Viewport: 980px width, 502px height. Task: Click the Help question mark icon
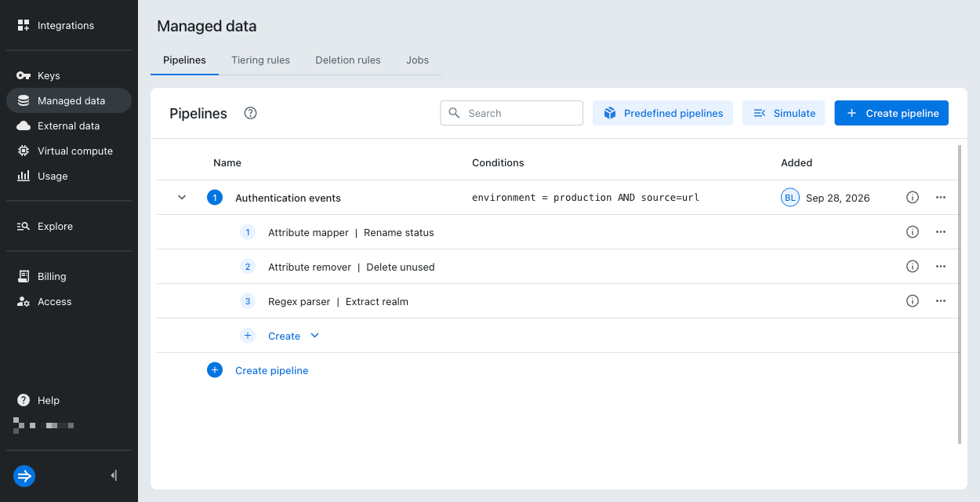pyautogui.click(x=24, y=400)
